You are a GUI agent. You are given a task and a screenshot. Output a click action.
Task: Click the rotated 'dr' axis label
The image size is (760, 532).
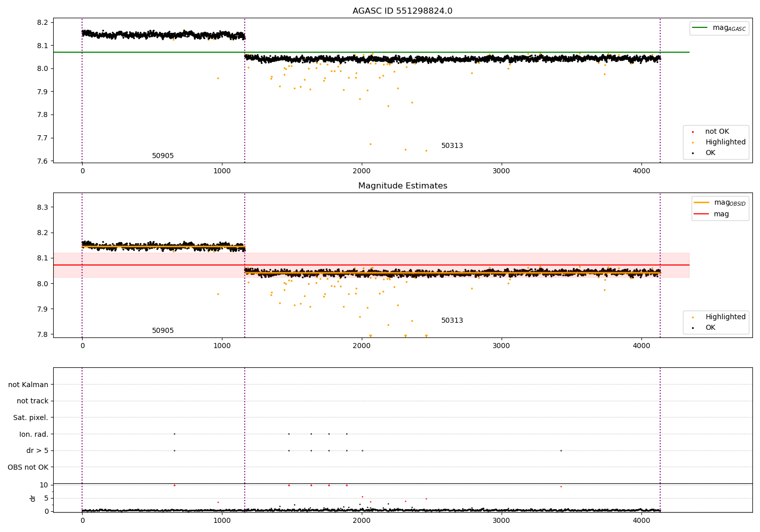[x=33, y=498]
